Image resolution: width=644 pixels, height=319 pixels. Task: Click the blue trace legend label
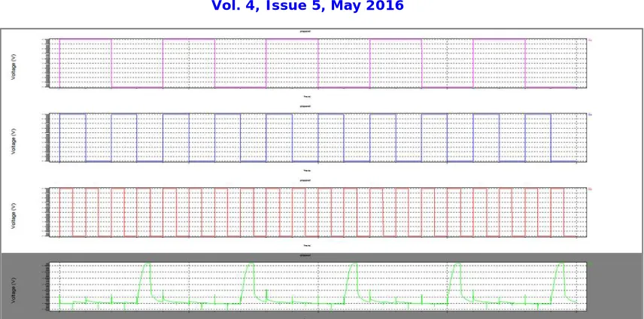590,114
